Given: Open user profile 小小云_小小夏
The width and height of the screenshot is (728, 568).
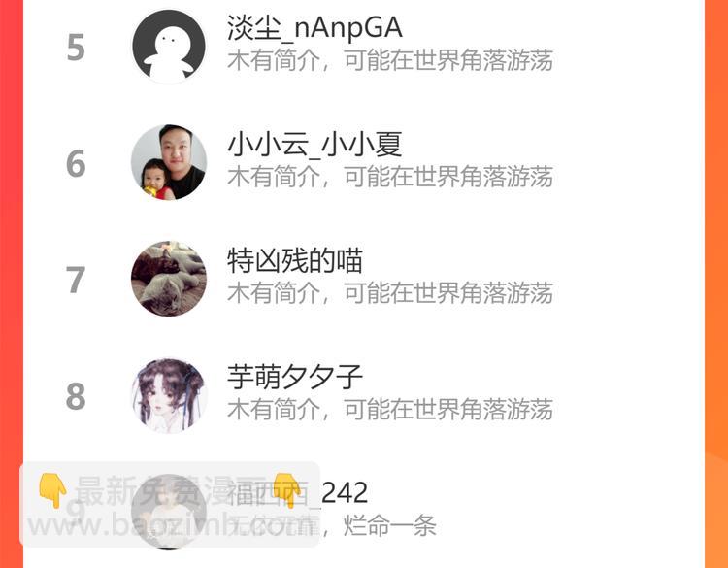Looking at the screenshot, I should click(x=314, y=144).
